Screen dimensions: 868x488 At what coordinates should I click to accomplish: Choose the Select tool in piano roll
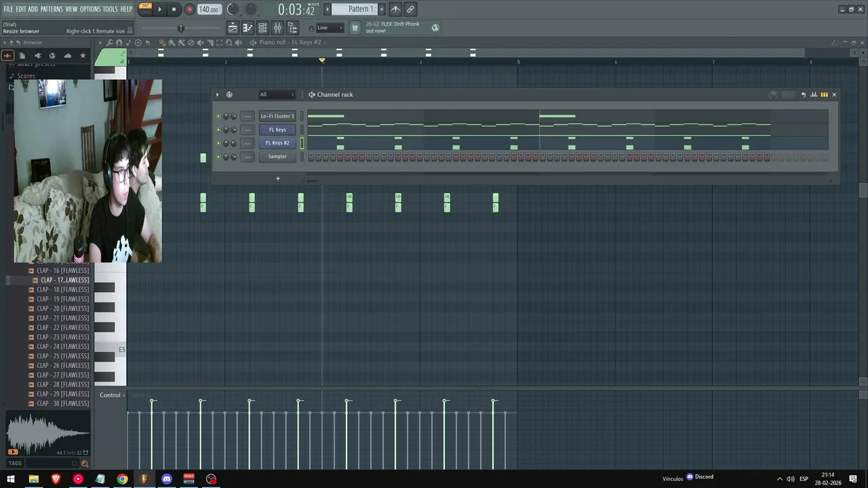click(x=219, y=43)
